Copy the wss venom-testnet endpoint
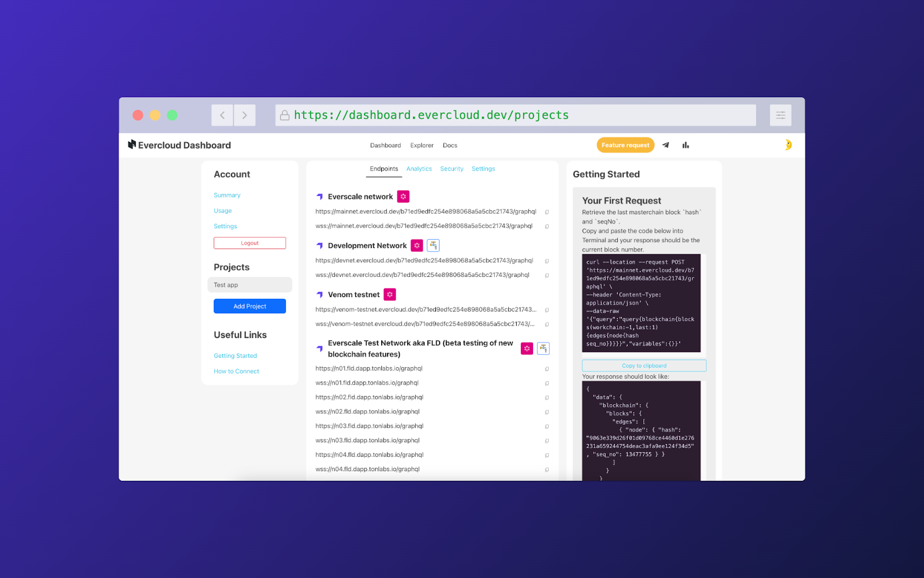Viewport: 924px width, 578px height. pyautogui.click(x=547, y=325)
